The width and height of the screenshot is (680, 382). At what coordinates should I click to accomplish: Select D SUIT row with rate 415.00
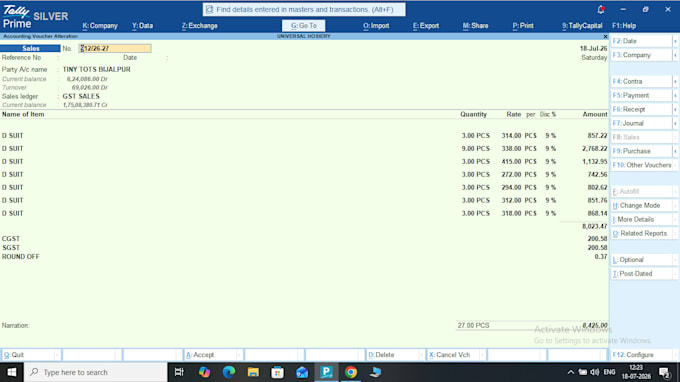click(304, 162)
